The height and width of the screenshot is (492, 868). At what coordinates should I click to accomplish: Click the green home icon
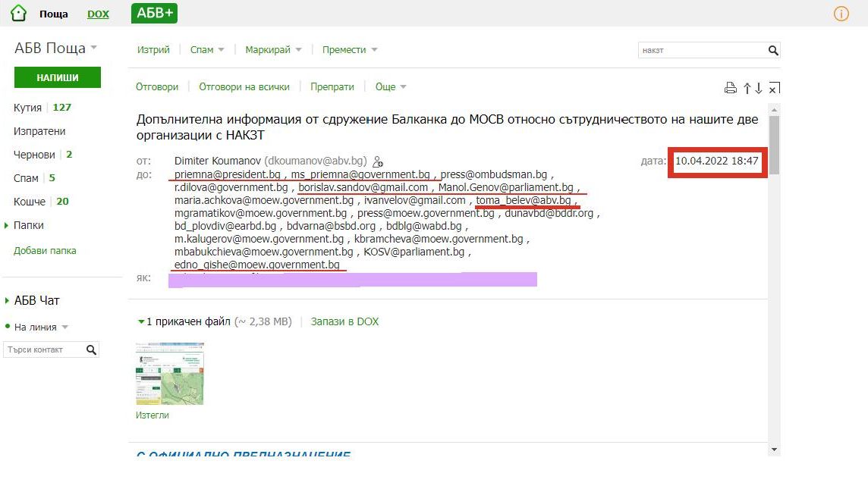18,14
